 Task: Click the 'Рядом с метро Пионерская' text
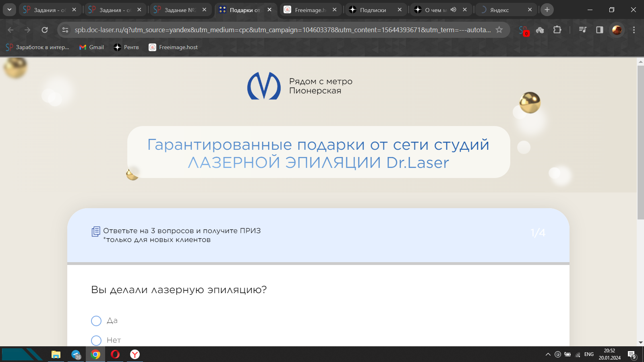tap(321, 86)
